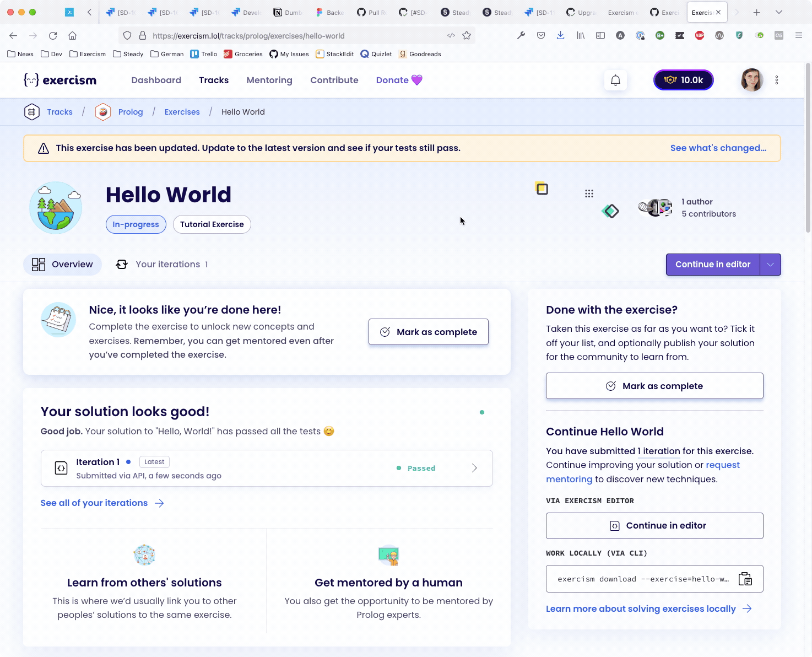Click the page vertical scrollbar
This screenshot has height=657, width=812.
tap(808, 149)
